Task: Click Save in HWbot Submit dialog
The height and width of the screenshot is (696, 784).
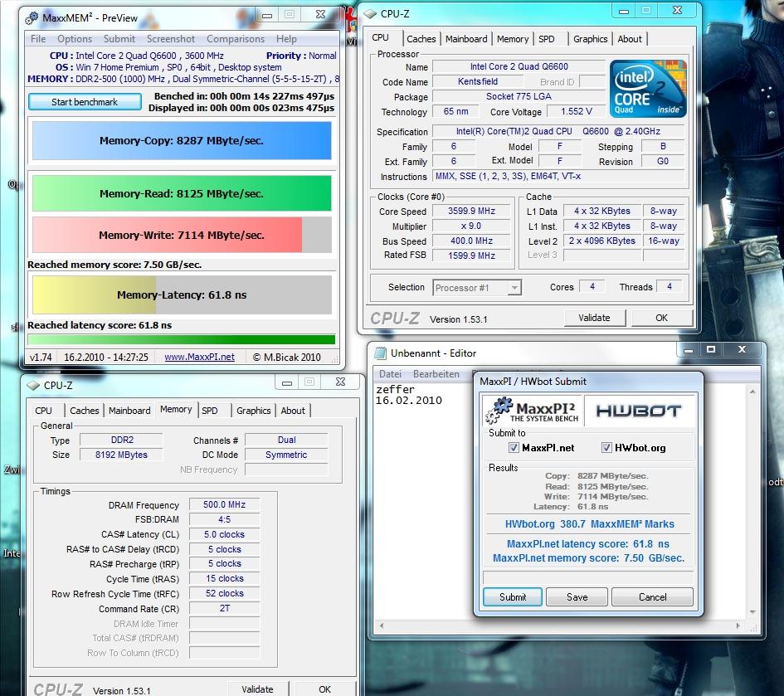Action: click(x=577, y=597)
